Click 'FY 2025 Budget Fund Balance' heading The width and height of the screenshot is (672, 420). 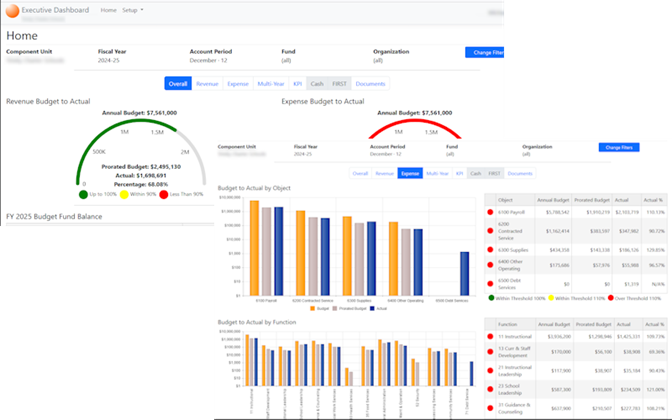point(54,216)
